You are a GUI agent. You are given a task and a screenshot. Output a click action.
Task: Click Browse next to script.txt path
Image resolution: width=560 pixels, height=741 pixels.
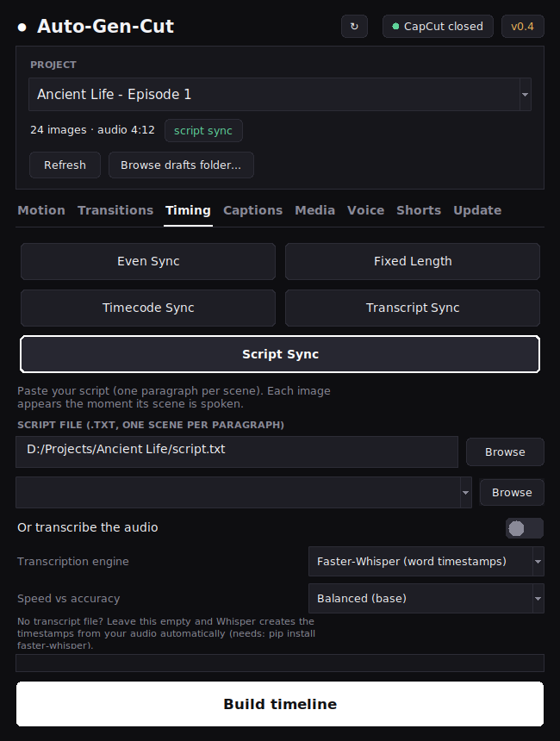(505, 452)
